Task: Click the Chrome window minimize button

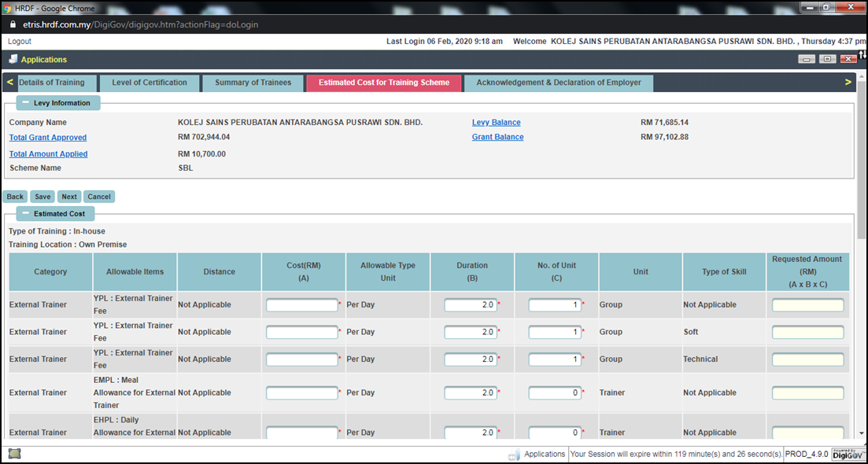Action: click(x=809, y=6)
